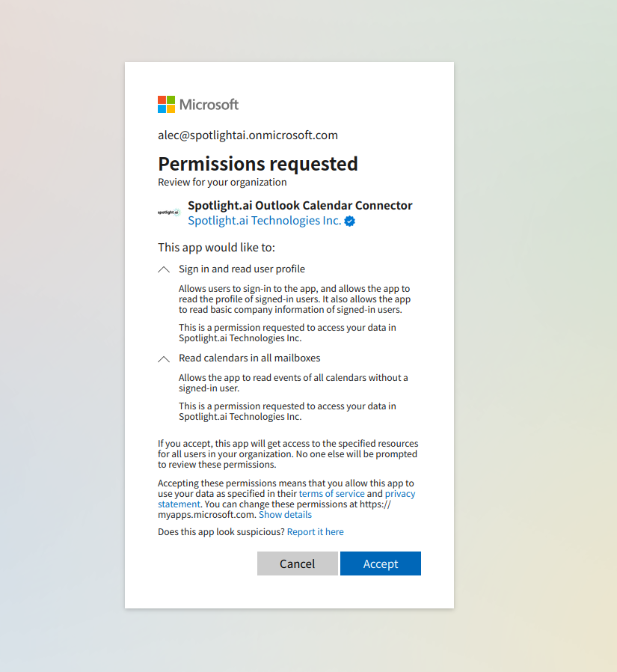
Task: Click the Sign in and read user profile heading
Action: pyautogui.click(x=242, y=269)
